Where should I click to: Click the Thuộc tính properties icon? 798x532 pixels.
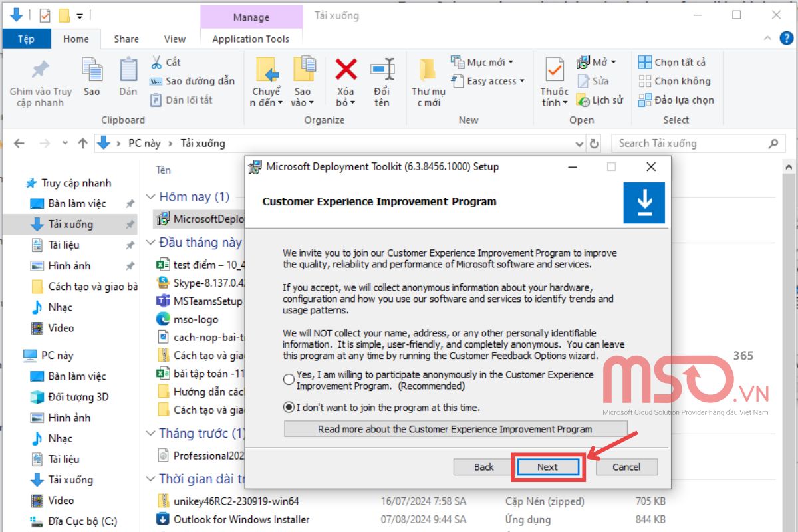click(554, 70)
